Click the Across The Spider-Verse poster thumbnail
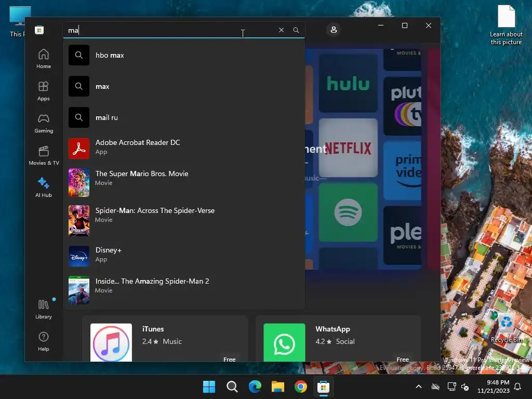The image size is (532, 399). tap(79, 220)
